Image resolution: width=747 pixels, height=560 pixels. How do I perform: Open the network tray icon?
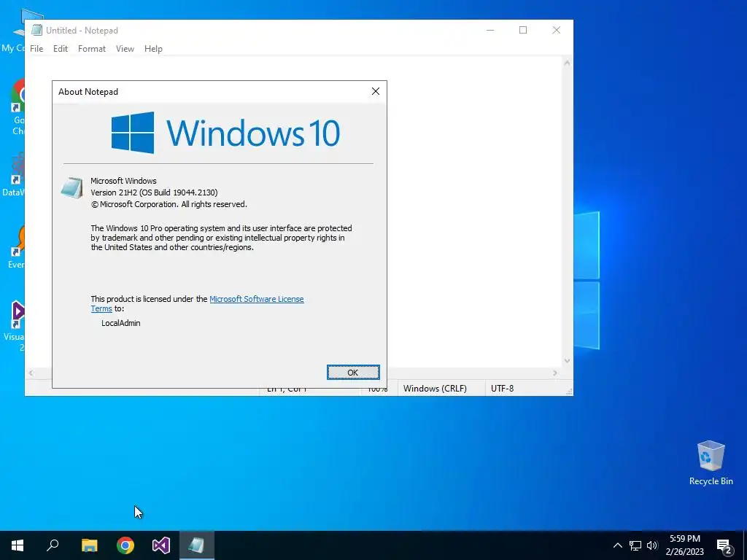coord(635,545)
